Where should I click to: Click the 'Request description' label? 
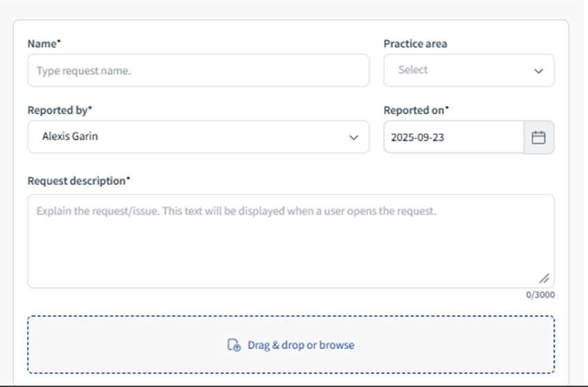point(78,181)
